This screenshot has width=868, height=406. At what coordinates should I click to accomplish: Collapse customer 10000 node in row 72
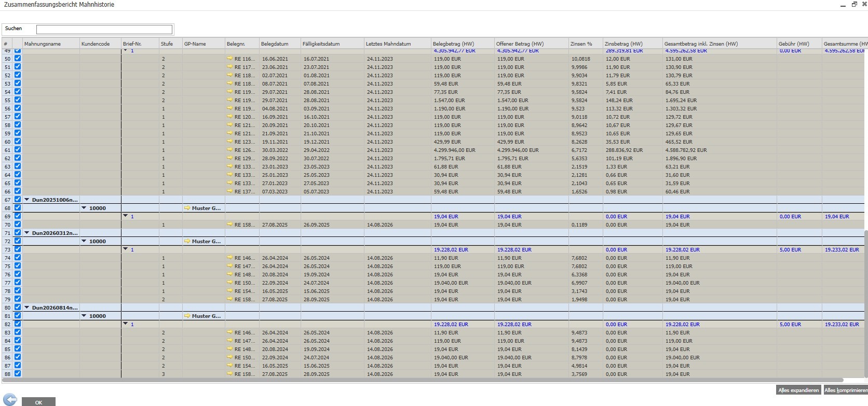pyautogui.click(x=84, y=241)
